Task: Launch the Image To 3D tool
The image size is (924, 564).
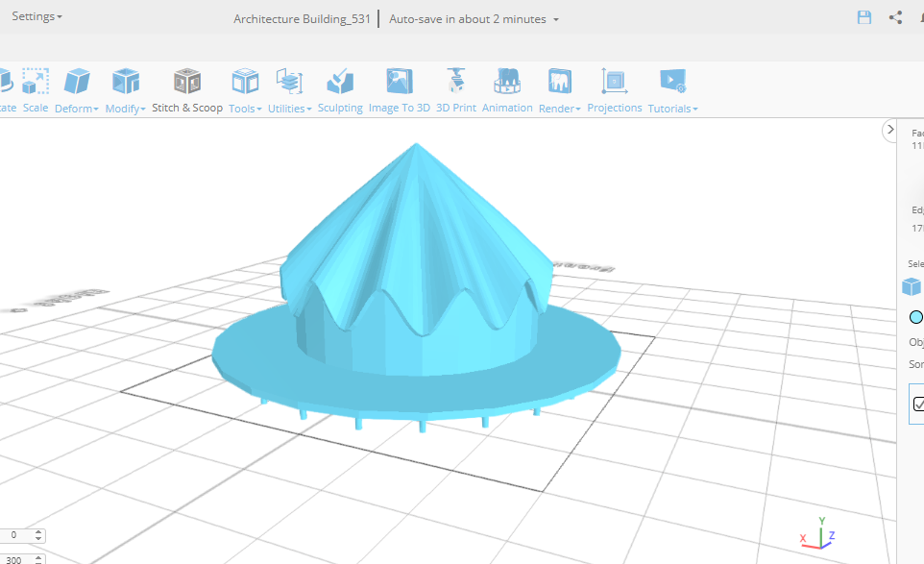Action: [x=399, y=91]
